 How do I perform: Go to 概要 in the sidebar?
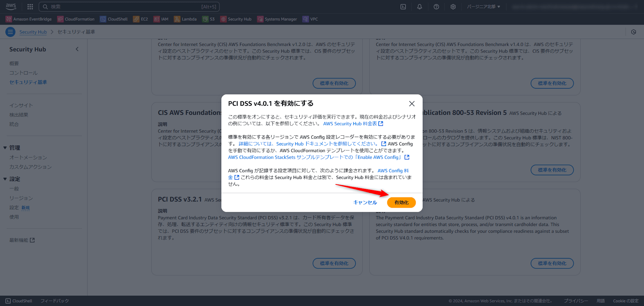tap(14, 64)
